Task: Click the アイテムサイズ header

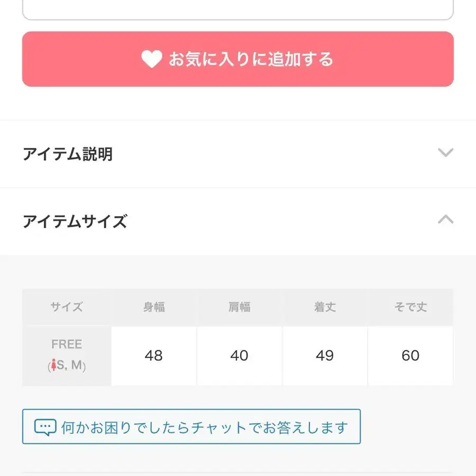Action: 74,222
